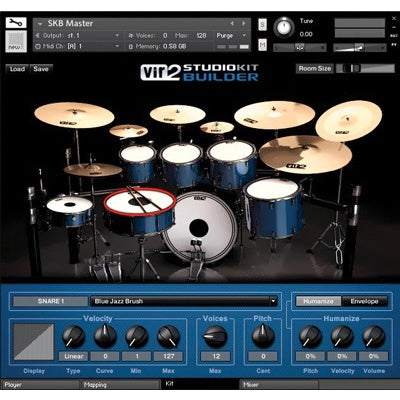Switch to the Envelope panel tab
The image size is (400, 400).
[364, 301]
